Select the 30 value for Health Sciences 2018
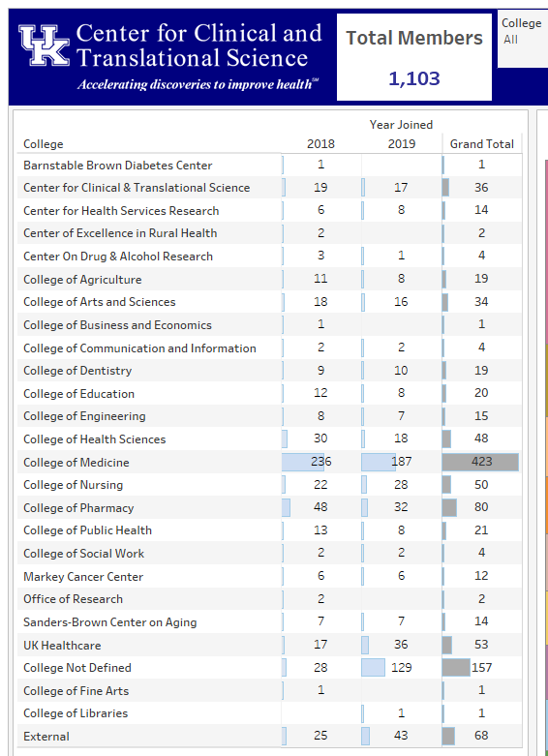Viewport: 548px width, 756px height. click(x=320, y=438)
